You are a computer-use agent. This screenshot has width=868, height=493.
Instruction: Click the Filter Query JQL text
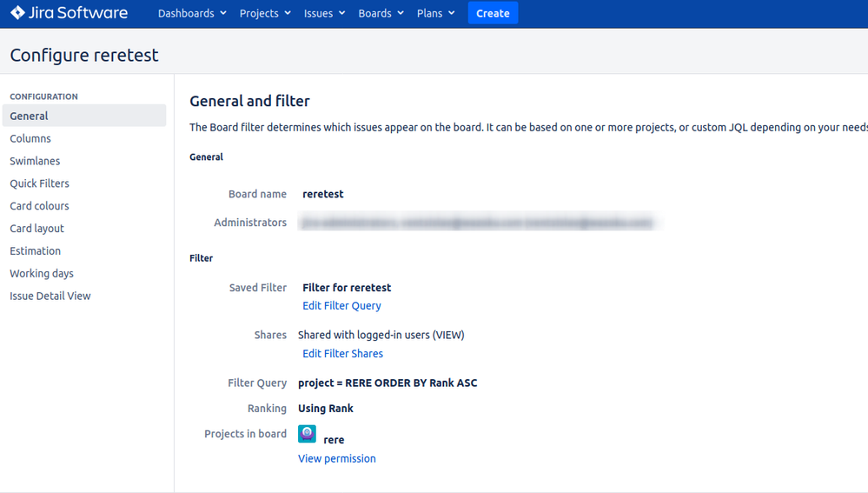point(388,383)
